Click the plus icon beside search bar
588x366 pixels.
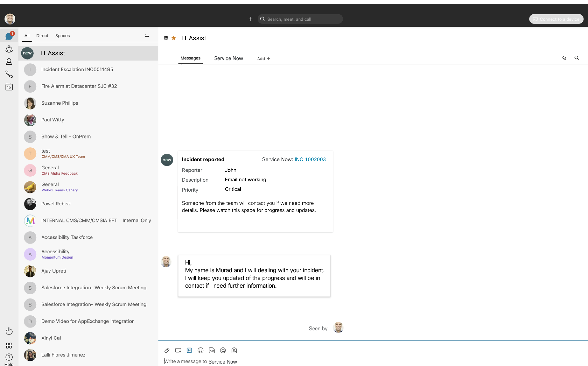coord(251,19)
